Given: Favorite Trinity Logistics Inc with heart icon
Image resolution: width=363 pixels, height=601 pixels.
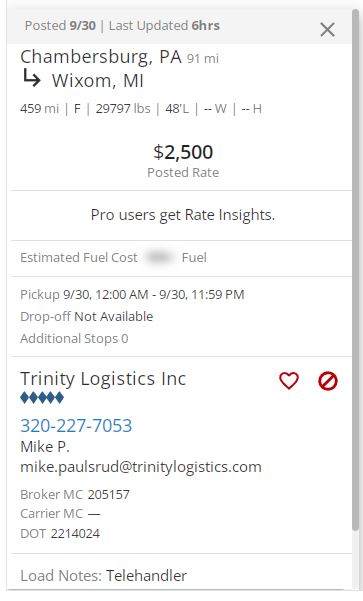Looking at the screenshot, I should [x=289, y=381].
